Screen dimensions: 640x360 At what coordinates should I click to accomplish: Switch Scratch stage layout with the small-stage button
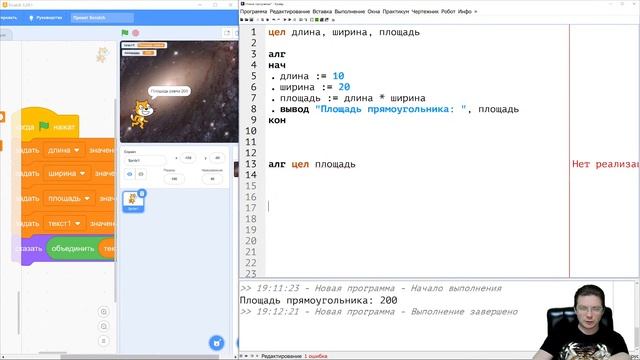(x=227, y=33)
